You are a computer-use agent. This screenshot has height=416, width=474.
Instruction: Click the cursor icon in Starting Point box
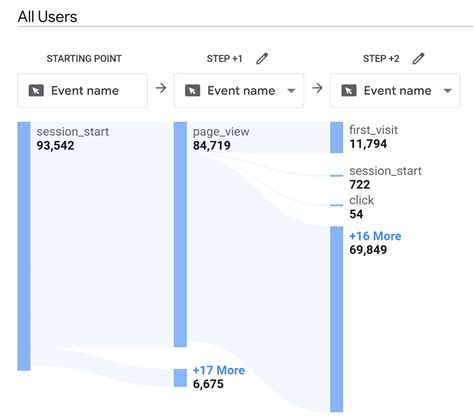36,91
